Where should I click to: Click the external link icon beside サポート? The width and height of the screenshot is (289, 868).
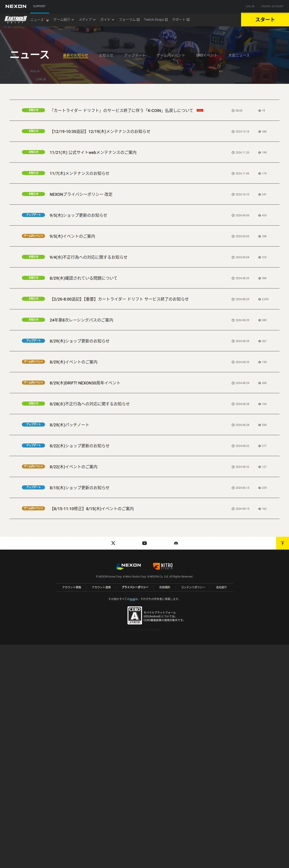tap(188, 20)
